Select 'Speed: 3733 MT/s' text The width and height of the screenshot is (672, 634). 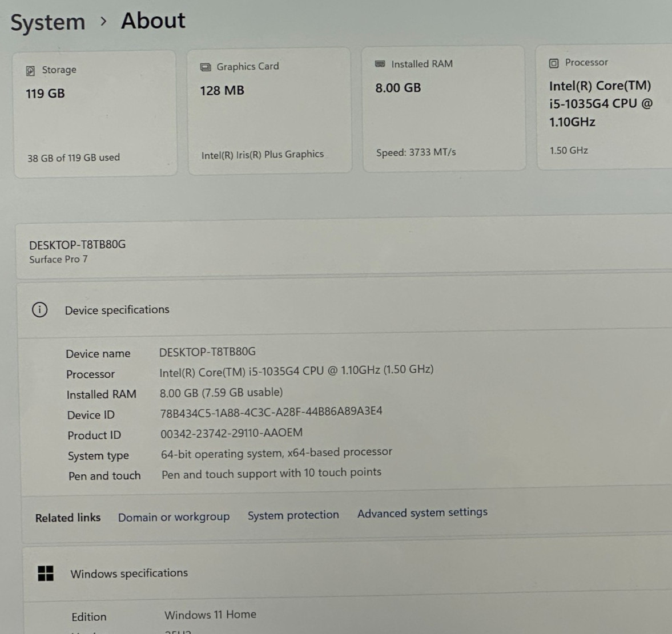416,152
